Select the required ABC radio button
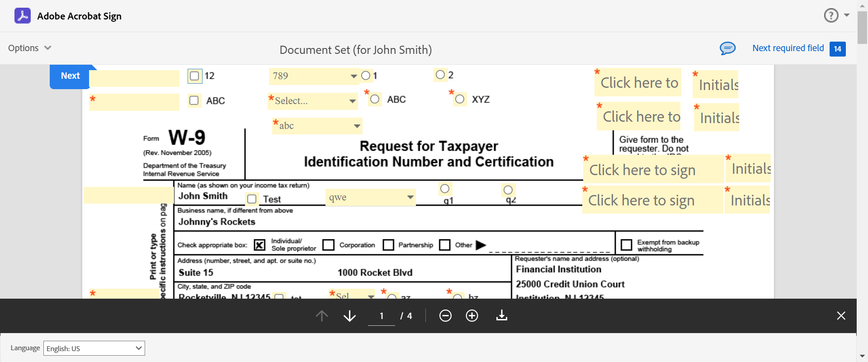Image resolution: width=868 pixels, height=362 pixels. (375, 99)
